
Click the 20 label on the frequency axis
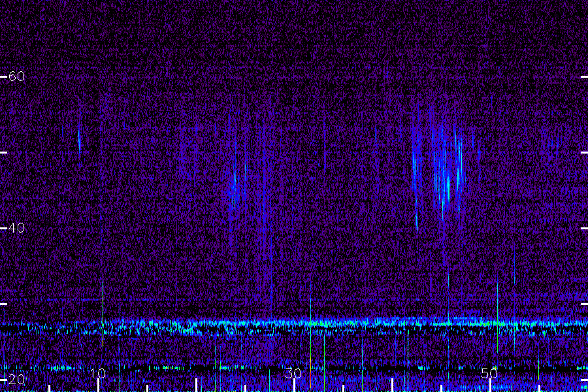(x=16, y=379)
